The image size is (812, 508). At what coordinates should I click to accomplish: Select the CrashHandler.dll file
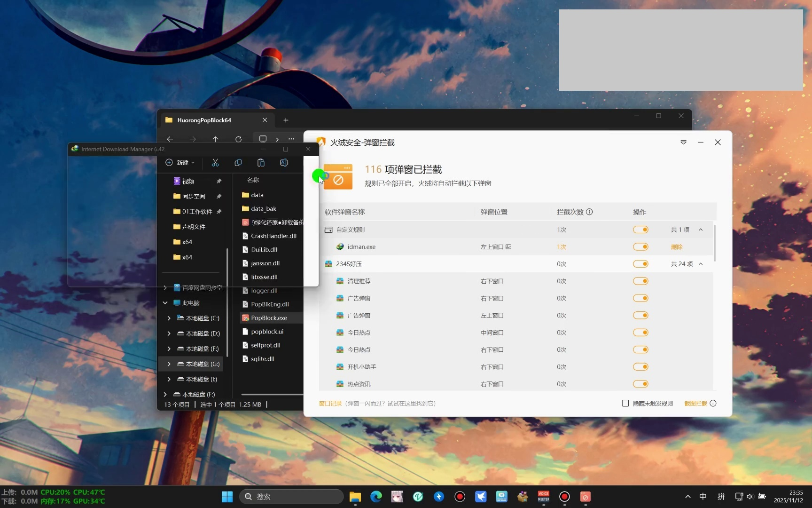click(x=273, y=236)
